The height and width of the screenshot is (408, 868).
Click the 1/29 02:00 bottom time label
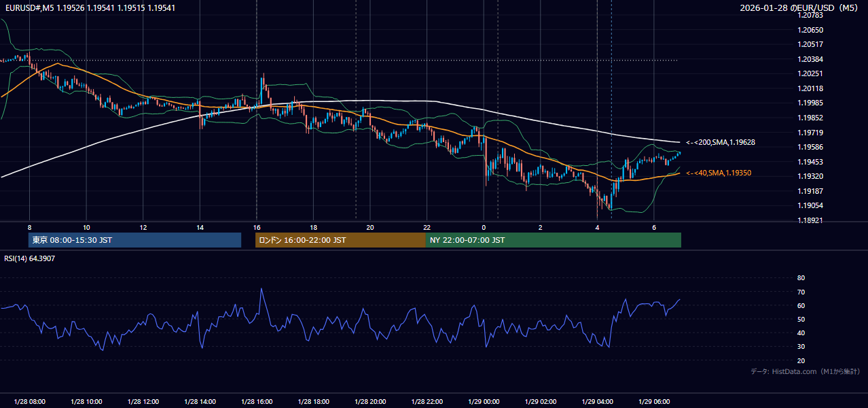[541, 401]
